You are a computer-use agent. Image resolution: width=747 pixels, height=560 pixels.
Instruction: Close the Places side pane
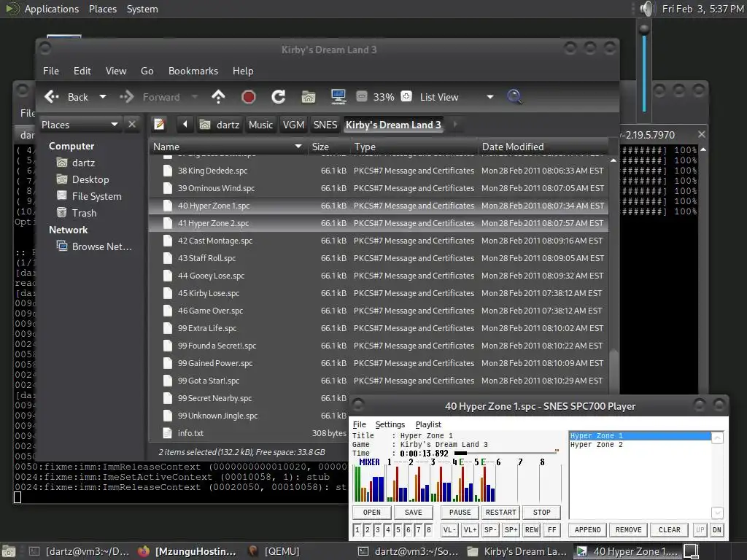pos(132,124)
